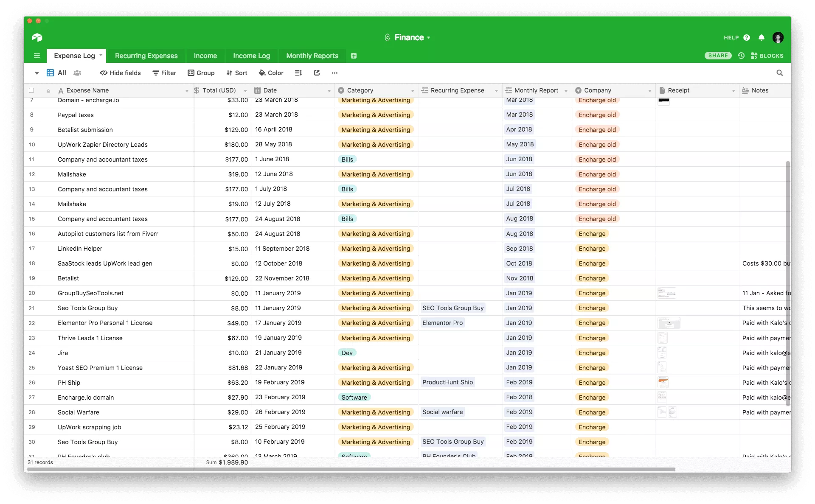The width and height of the screenshot is (815, 504).
Task: Click Hide fields toggle button
Action: coord(120,73)
